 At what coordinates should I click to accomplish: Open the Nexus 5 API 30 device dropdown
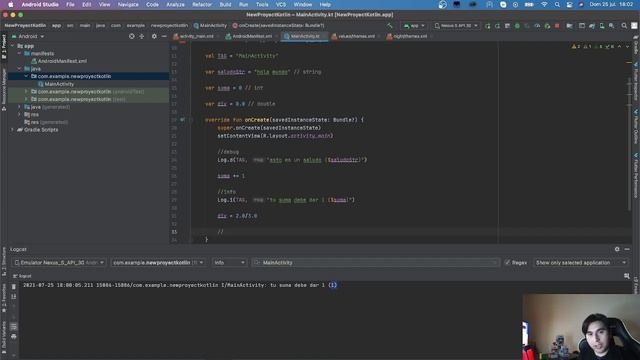click(x=456, y=25)
